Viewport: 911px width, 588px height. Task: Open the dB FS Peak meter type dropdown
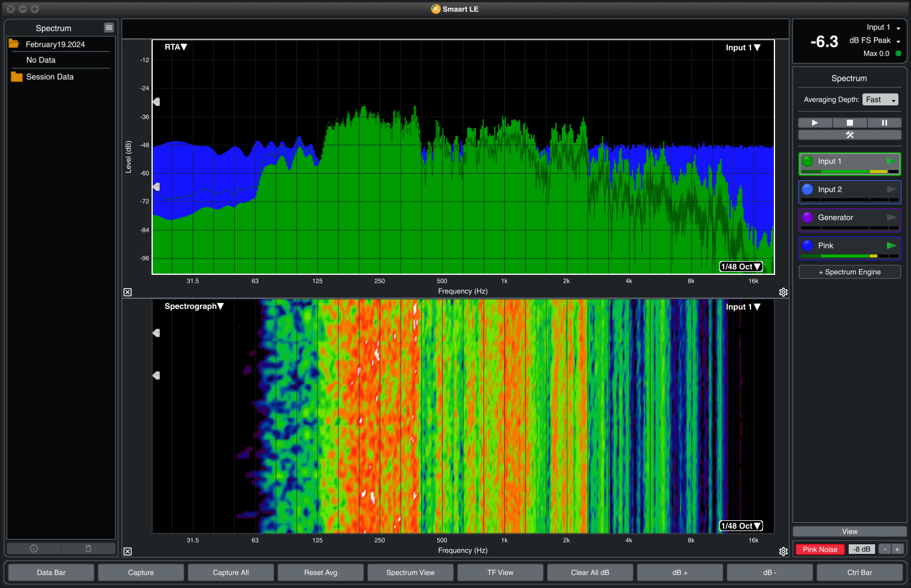point(875,41)
